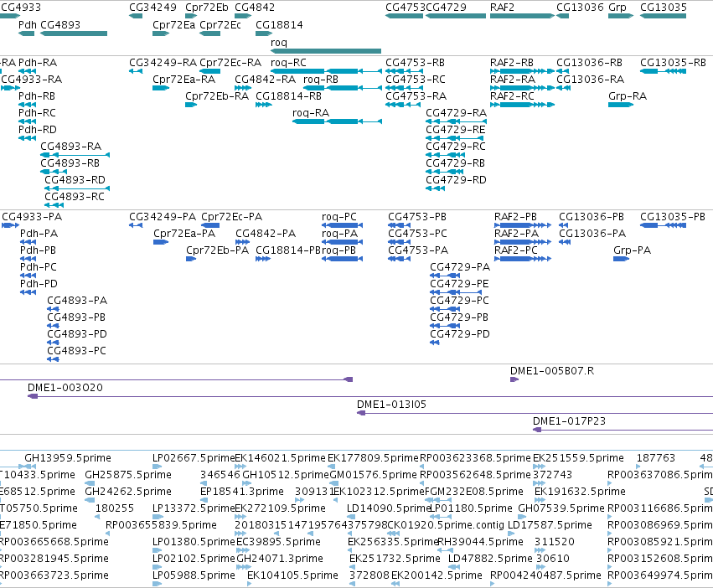Click the Cpr72Eb gene label
713x588 pixels.
point(207,8)
